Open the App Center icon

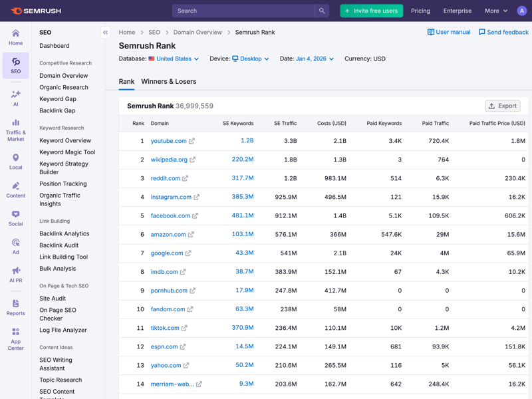pyautogui.click(x=15, y=332)
